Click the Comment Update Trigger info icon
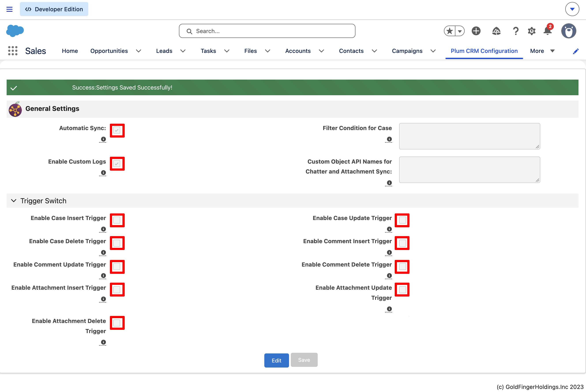 click(x=103, y=276)
